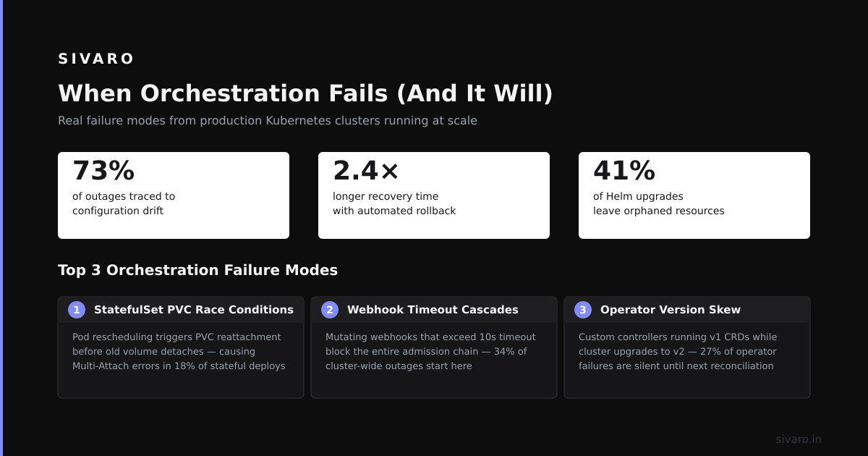Click the number 2 circle badge
The width and height of the screenshot is (868, 456).
pyautogui.click(x=330, y=310)
